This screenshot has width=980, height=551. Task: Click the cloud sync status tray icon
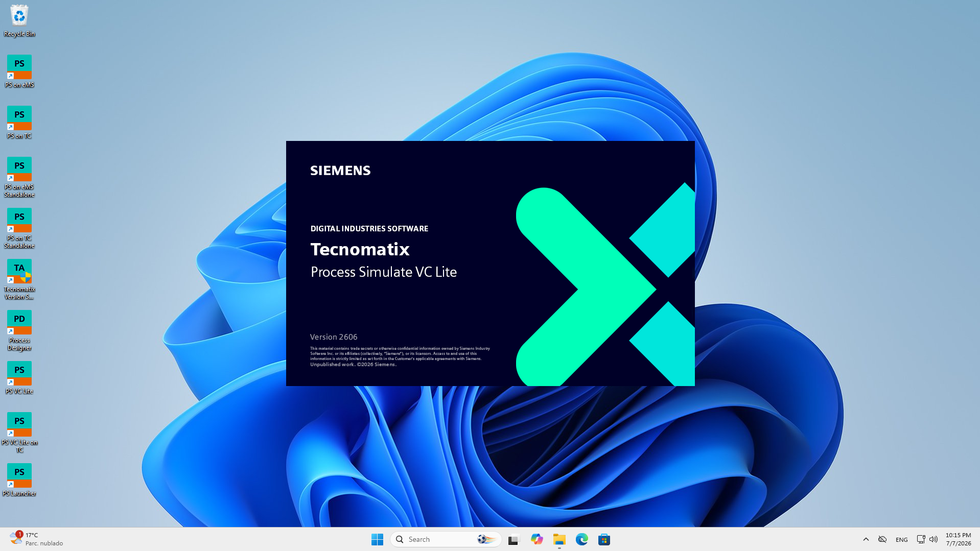click(882, 539)
